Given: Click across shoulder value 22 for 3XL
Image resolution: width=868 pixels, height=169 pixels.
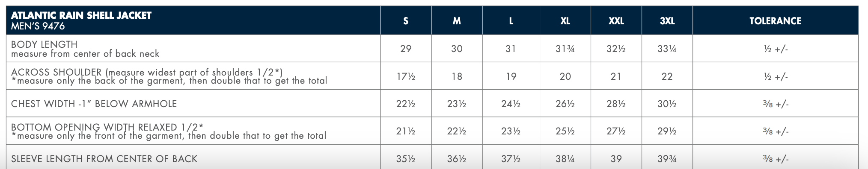Looking at the screenshot, I should tap(667, 76).
